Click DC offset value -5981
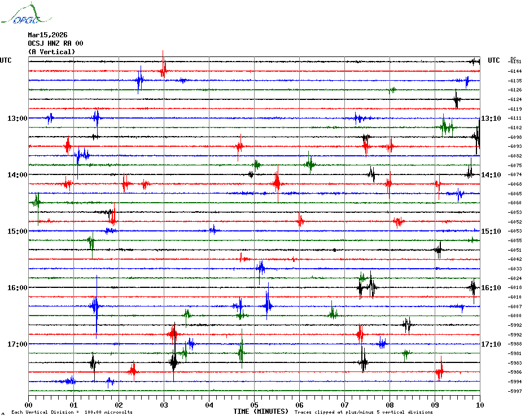 pyautogui.click(x=515, y=353)
